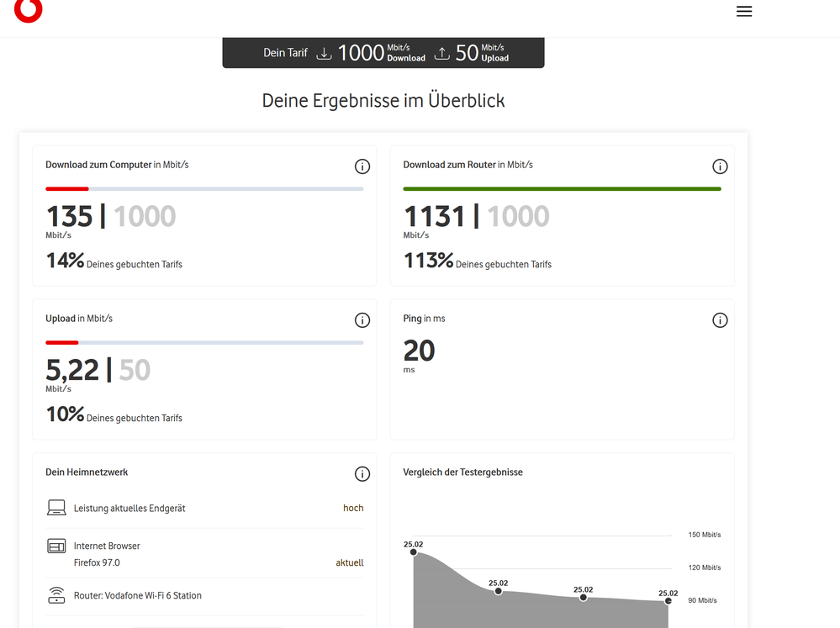Image resolution: width=840 pixels, height=628 pixels.
Task: Click the 1131 Mbit/s router value
Action: [435, 216]
